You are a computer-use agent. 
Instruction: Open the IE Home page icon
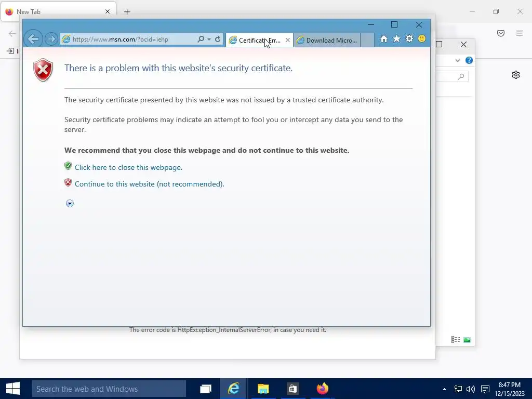tap(384, 39)
